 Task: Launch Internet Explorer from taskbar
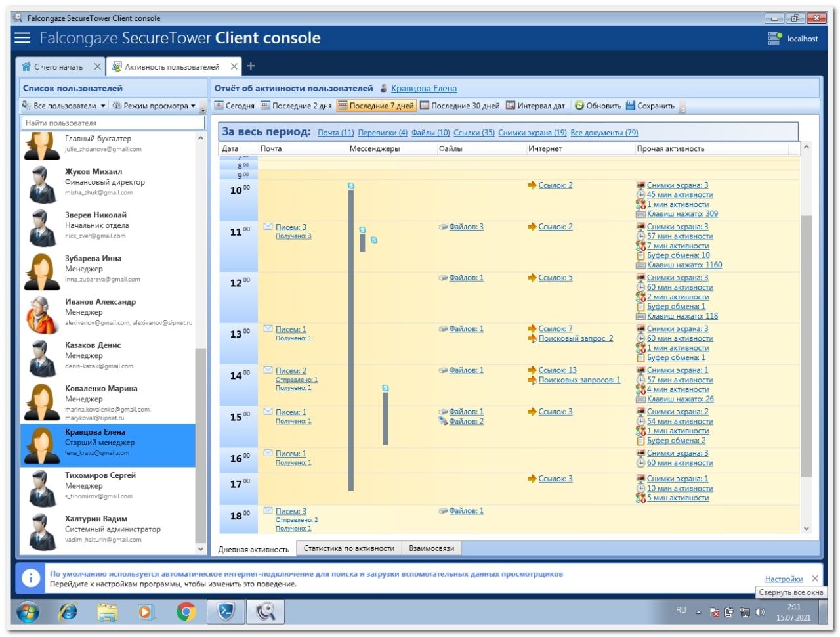click(68, 613)
